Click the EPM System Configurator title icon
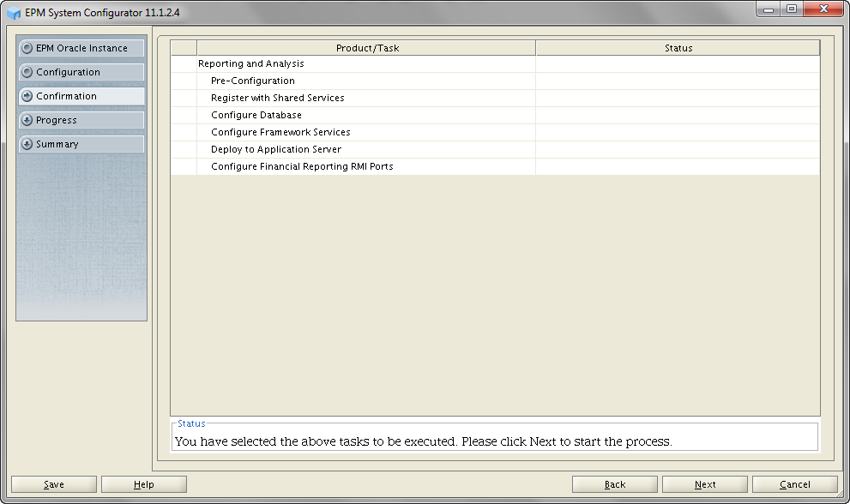The width and height of the screenshot is (850, 504). point(14,13)
